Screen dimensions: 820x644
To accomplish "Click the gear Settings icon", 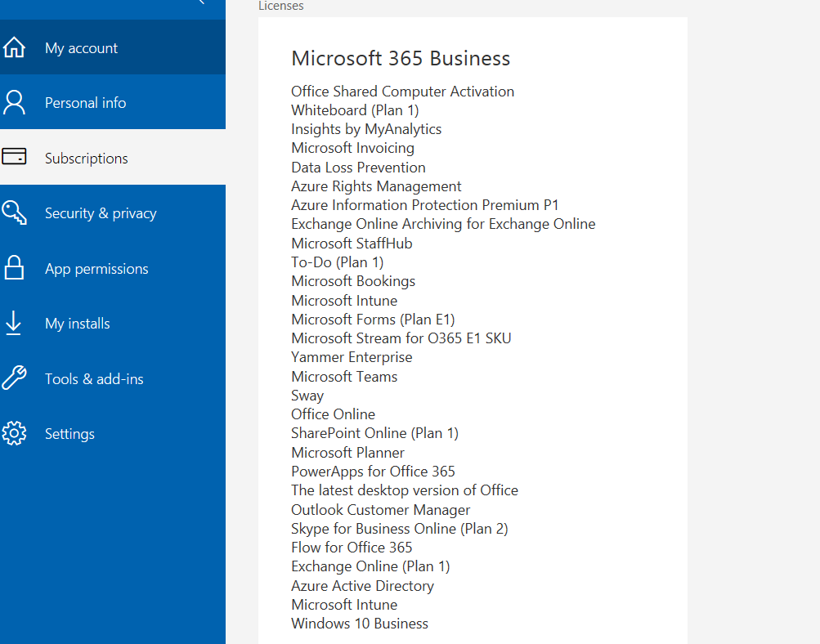I will click(14, 433).
